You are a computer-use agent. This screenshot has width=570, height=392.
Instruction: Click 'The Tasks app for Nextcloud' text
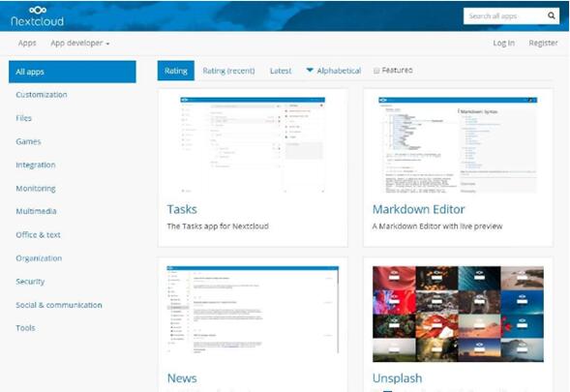tap(218, 226)
